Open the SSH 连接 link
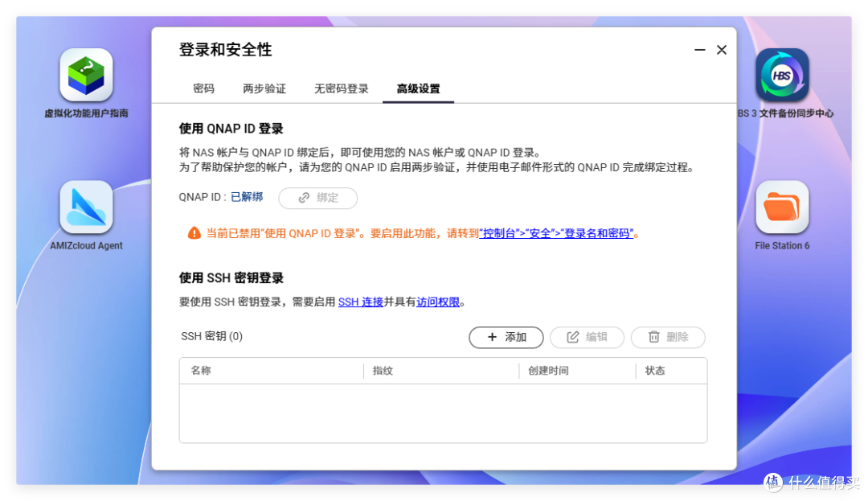The height and width of the screenshot is (501, 868). click(360, 302)
